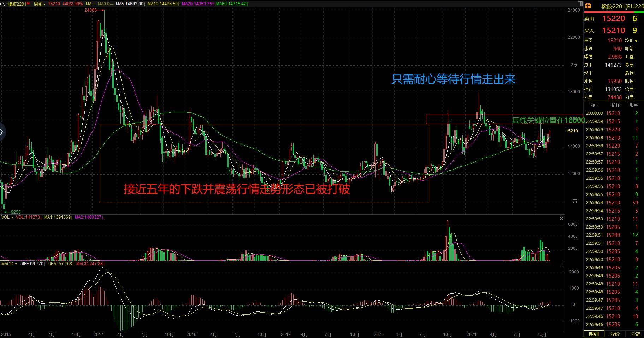Click the MA2:1460327 volume label
This screenshot has width=644, height=338.
pyautogui.click(x=89, y=217)
